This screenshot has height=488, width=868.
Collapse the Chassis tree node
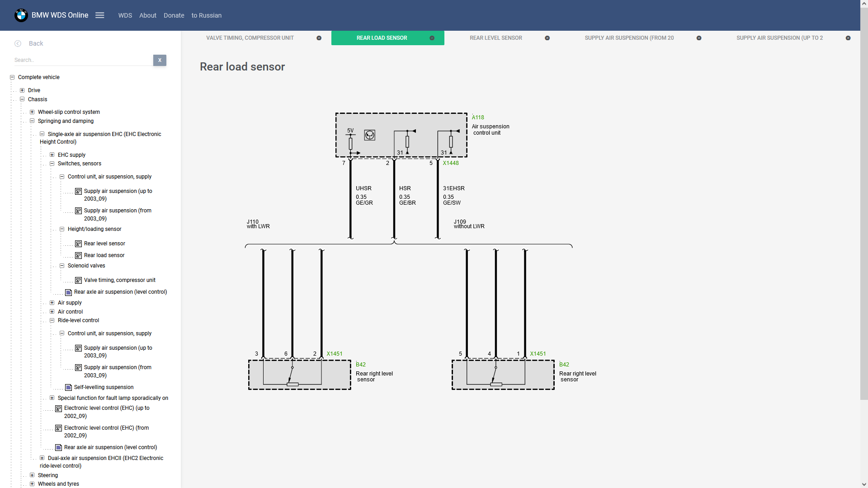click(x=22, y=99)
